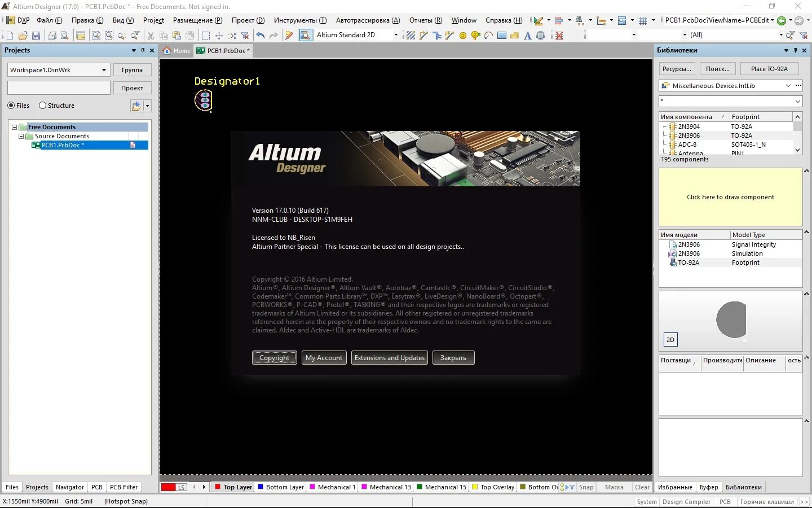Select the Interactive Routing tool icon
The width and height of the screenshot is (812, 508).
424,36
